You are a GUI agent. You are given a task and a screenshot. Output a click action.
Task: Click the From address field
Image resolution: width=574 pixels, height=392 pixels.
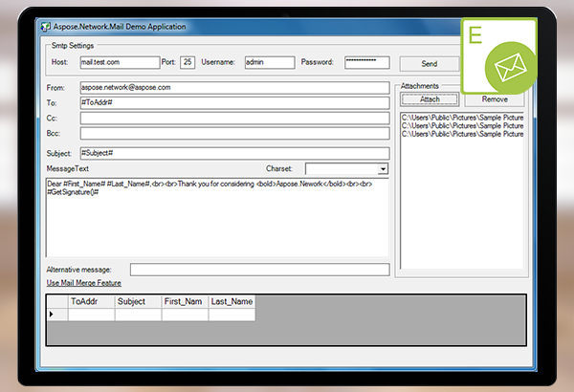click(x=234, y=87)
